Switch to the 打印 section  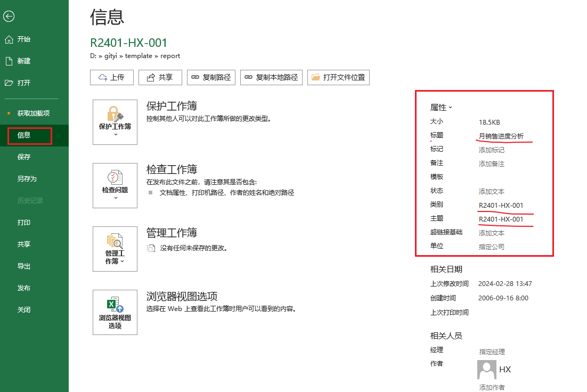coord(24,222)
